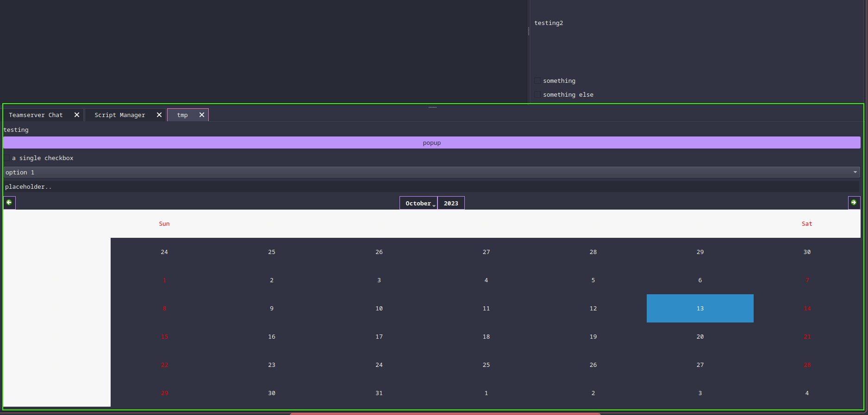Toggle 'a single checkbox' option
Viewport: 868px width, 415px height.
(x=7, y=158)
